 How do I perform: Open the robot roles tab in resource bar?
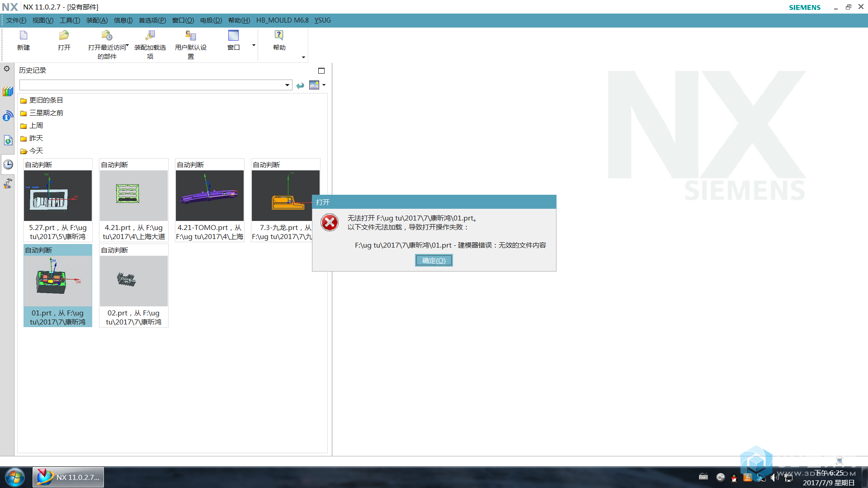pyautogui.click(x=8, y=183)
